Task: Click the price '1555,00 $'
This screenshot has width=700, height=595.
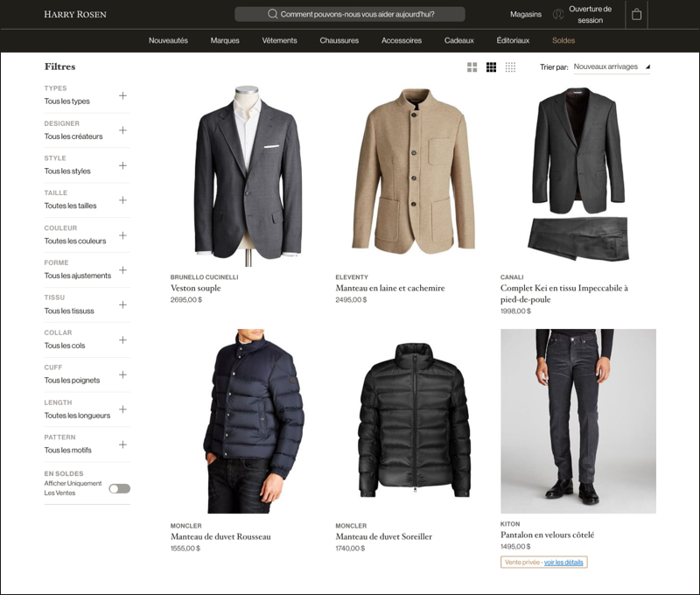Action: click(185, 548)
